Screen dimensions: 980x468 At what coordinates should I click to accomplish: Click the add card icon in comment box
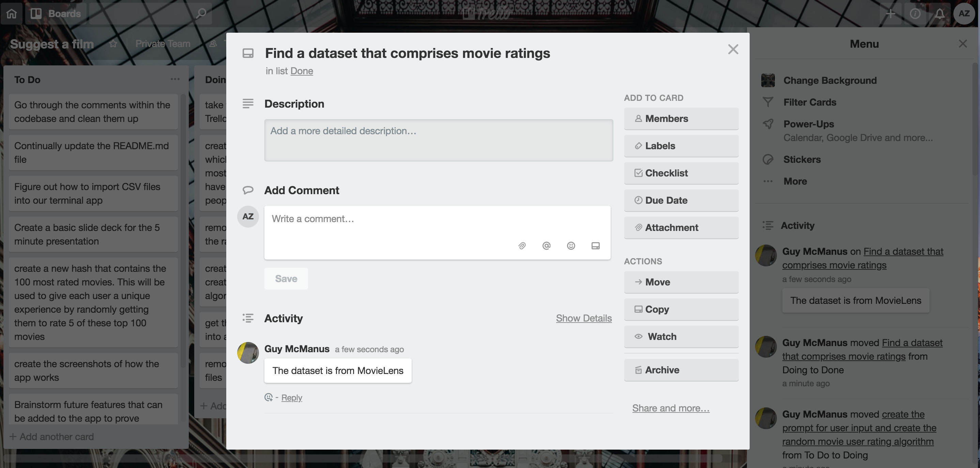pos(595,246)
